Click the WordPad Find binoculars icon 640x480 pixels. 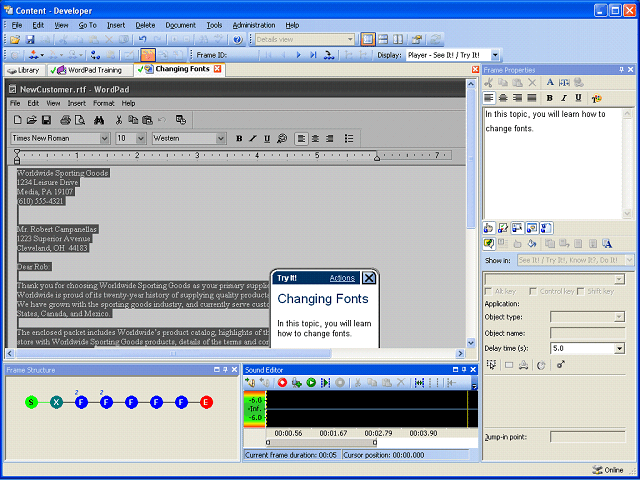point(99,120)
